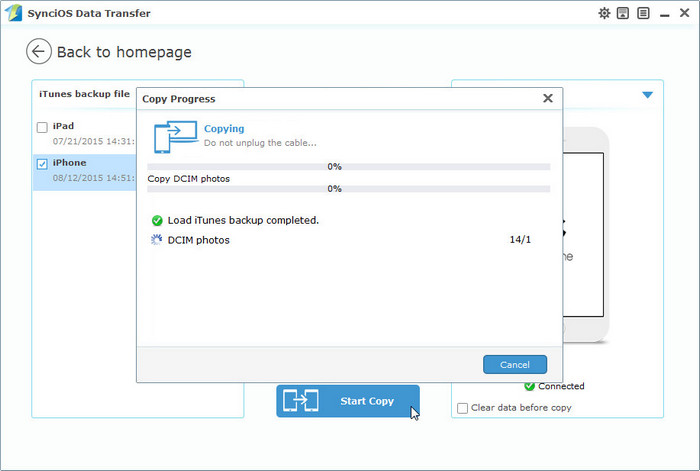700x471 pixels.
Task: Click the green check beside Load iTunes backup
Action: point(157,220)
